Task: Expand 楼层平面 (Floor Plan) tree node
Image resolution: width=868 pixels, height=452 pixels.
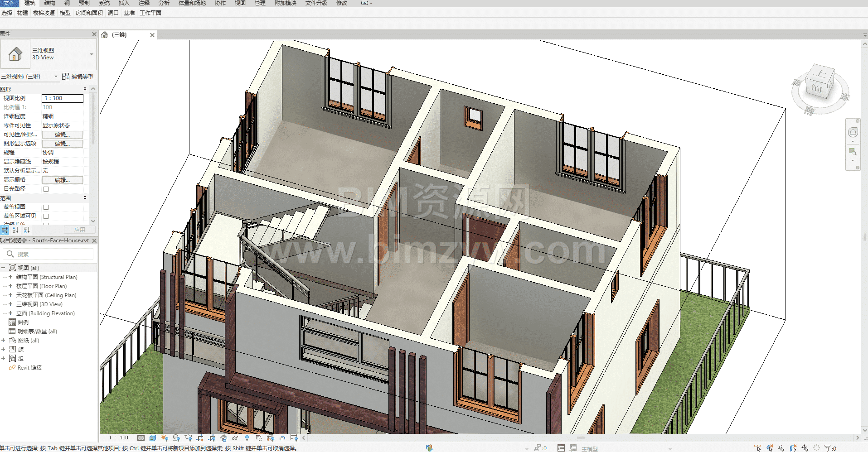Action: [10, 286]
